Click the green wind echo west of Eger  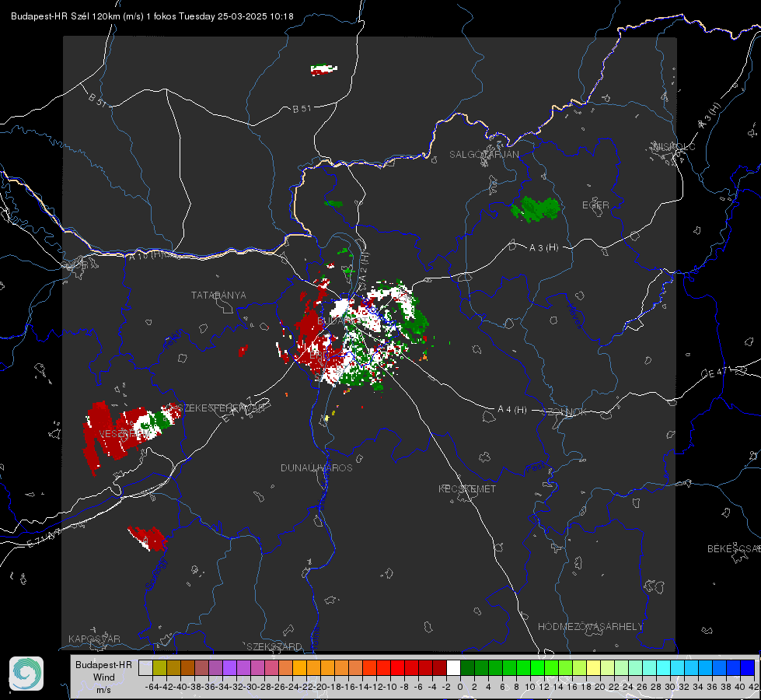(535, 209)
